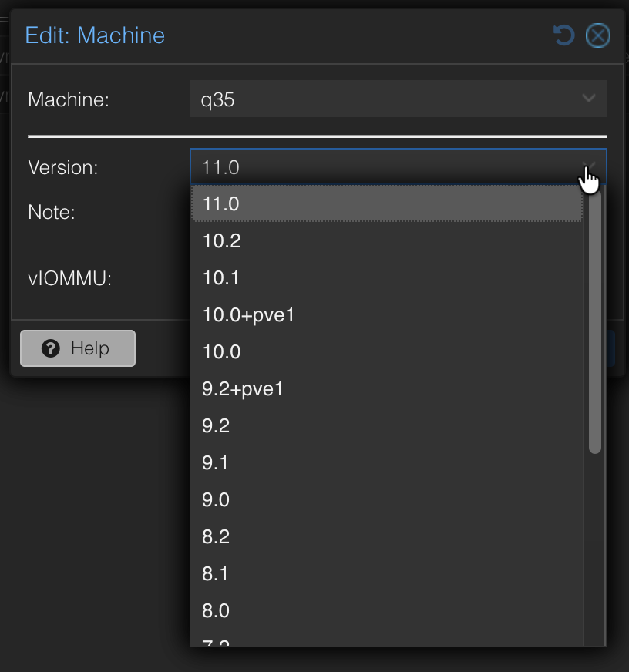Select version 10.2 from list
This screenshot has width=629, height=672.
tap(387, 240)
